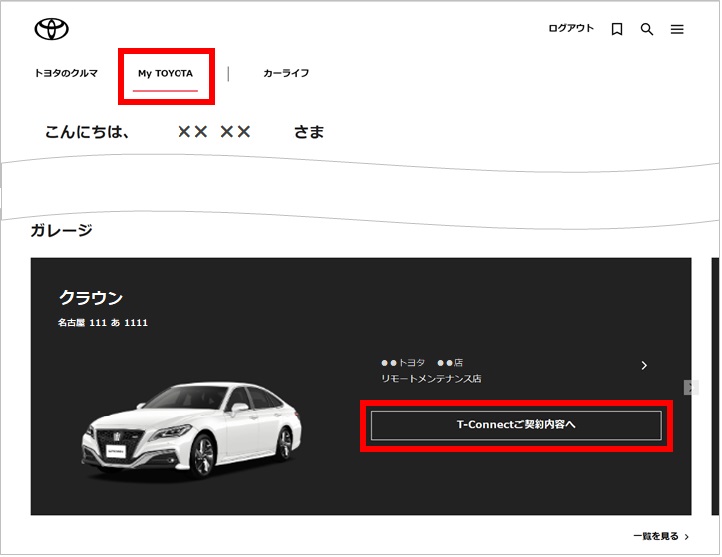722x557 pixels.
Task: Click the T-Connectご契約内容へ button
Action: (516, 425)
